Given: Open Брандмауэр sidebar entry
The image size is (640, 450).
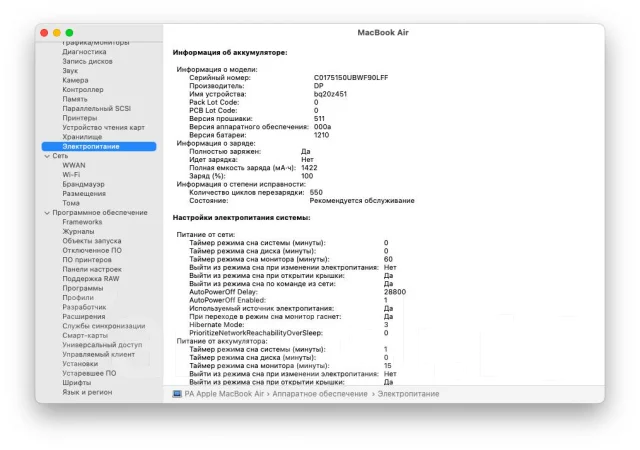Looking at the screenshot, I should 83,184.
